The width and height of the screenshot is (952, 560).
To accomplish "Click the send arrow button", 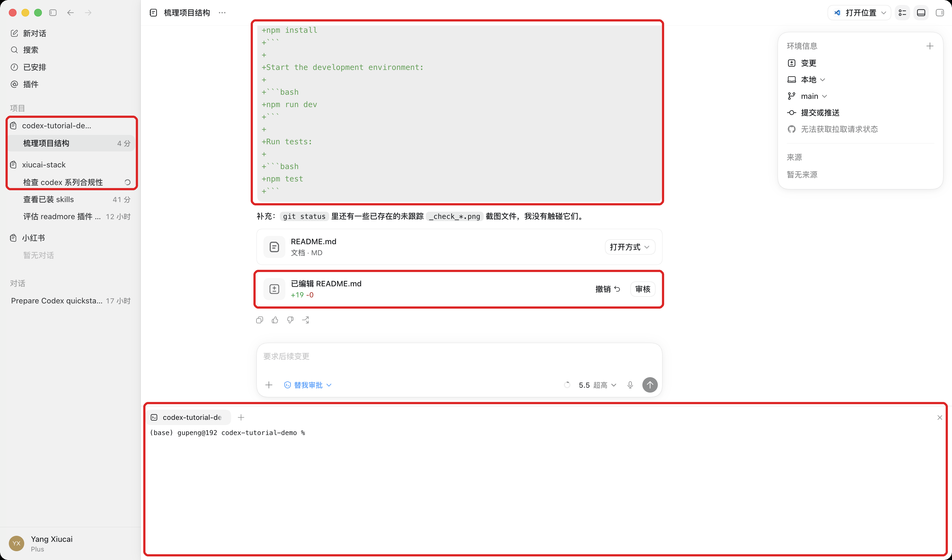I will (650, 385).
